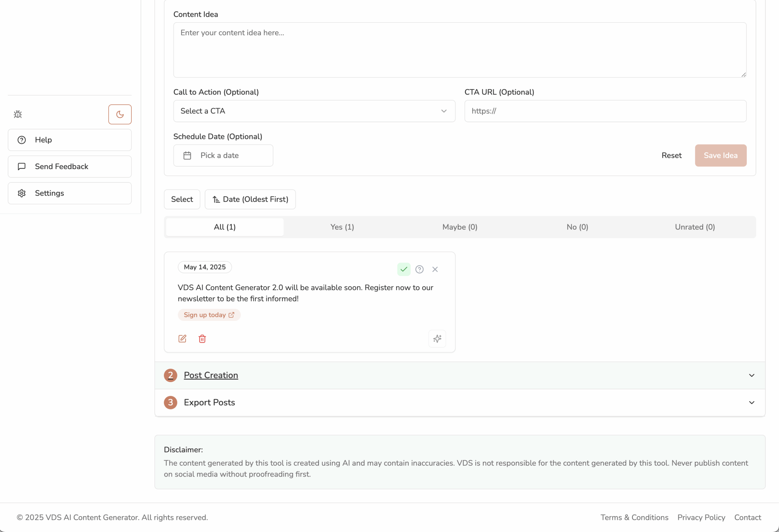Click the Select button above idea list
Image resolution: width=779 pixels, height=532 pixels.
182,199
